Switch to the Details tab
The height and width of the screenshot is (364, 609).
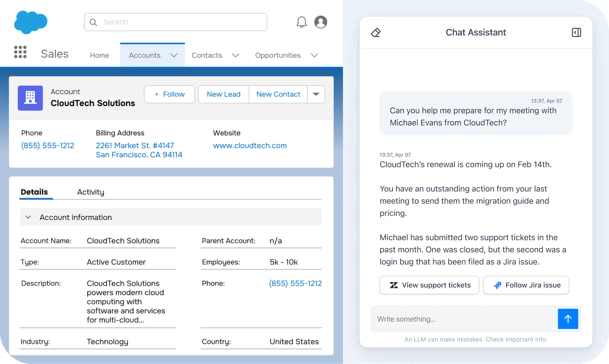point(34,192)
